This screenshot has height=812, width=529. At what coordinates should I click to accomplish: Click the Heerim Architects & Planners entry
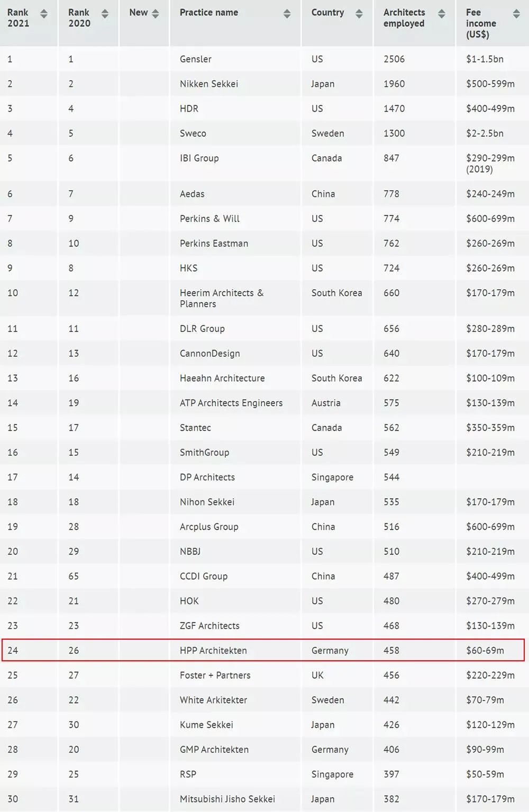coord(221,298)
